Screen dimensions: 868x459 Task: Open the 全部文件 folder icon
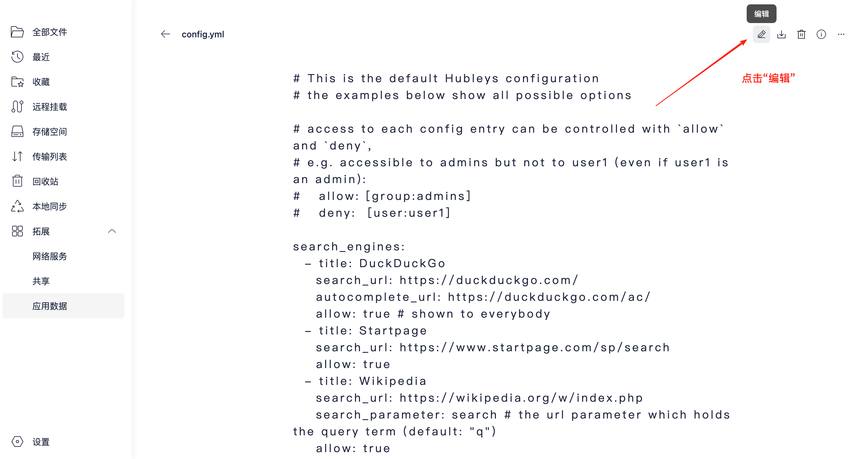17,32
